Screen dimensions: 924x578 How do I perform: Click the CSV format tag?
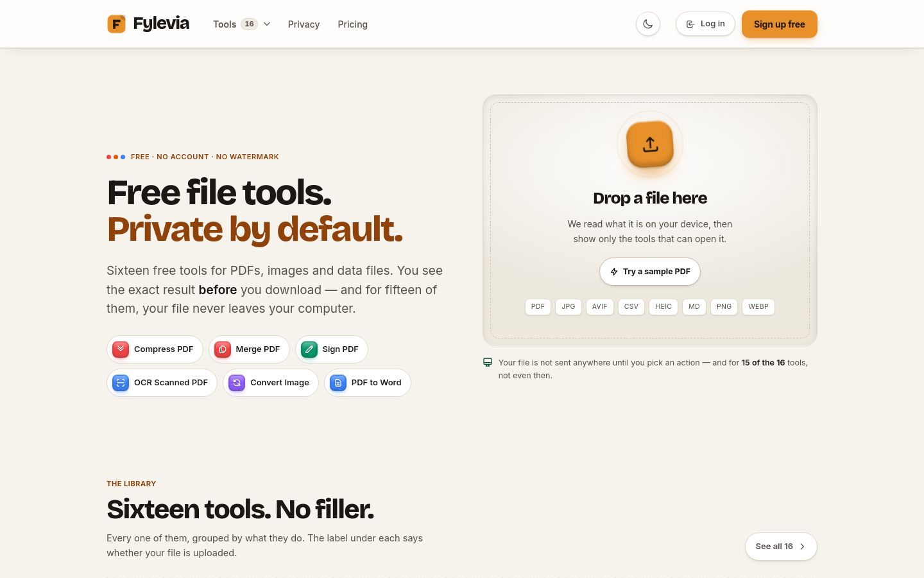click(631, 307)
